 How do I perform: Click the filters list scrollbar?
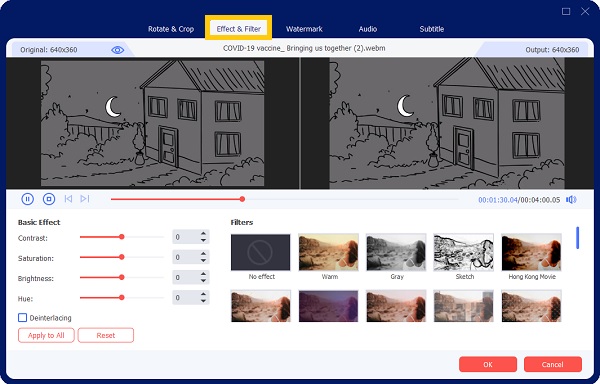[577, 238]
